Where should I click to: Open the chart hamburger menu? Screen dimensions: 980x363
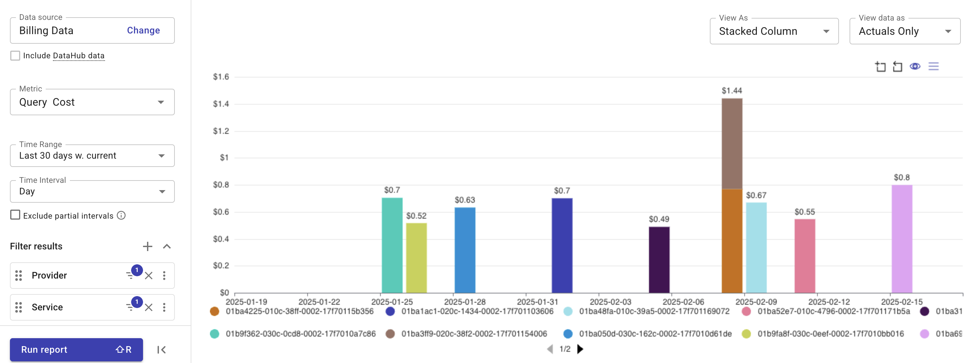[x=935, y=66]
